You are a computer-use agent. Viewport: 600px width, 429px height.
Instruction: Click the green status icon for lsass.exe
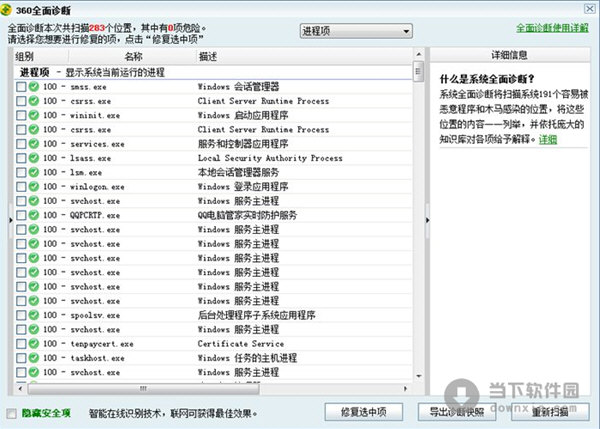(x=34, y=158)
